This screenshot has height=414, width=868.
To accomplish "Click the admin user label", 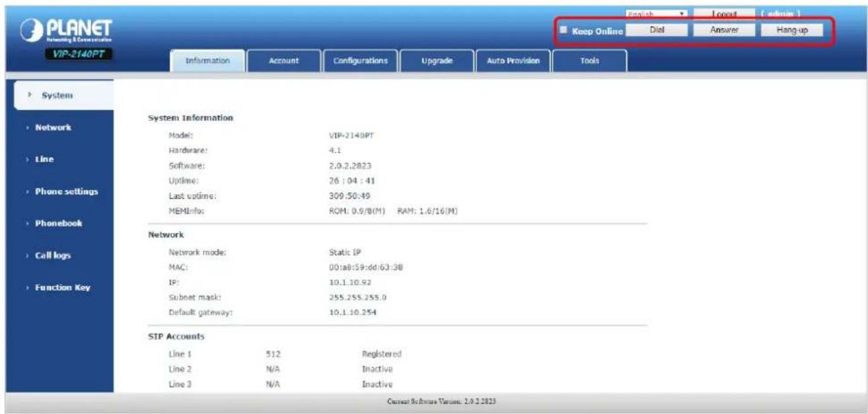I will [x=782, y=13].
